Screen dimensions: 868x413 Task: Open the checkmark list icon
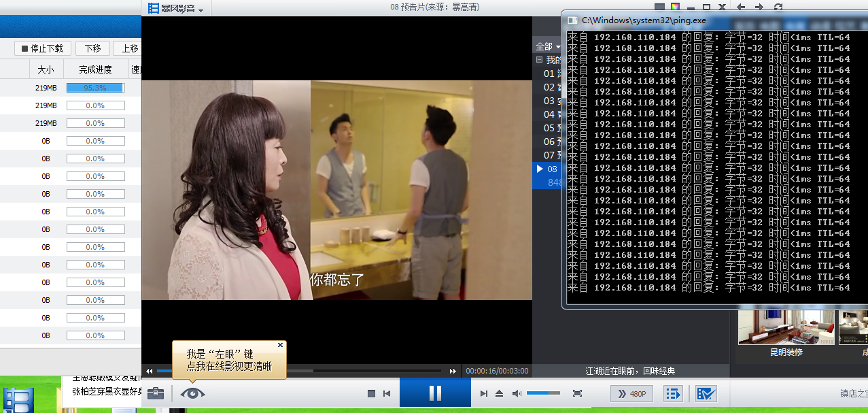(706, 393)
